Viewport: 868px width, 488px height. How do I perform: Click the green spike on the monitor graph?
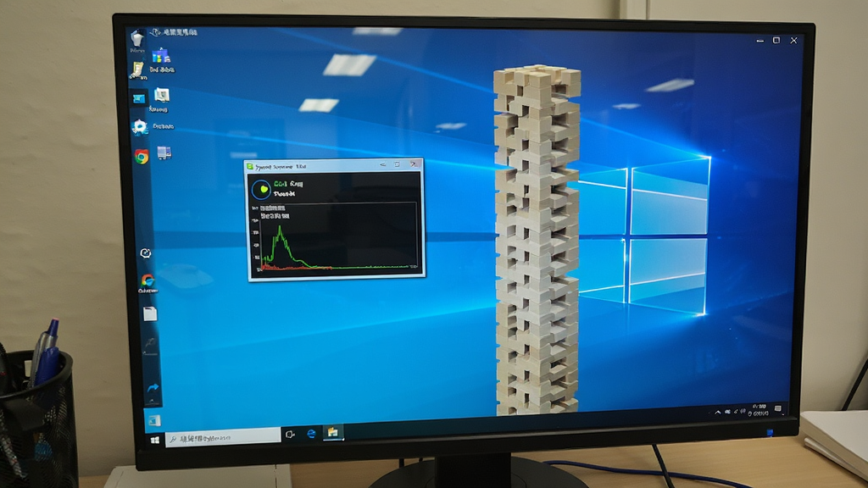pos(281,243)
